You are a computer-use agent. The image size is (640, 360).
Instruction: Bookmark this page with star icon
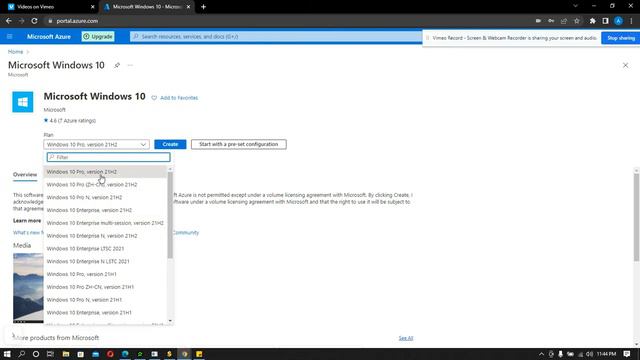point(577,21)
